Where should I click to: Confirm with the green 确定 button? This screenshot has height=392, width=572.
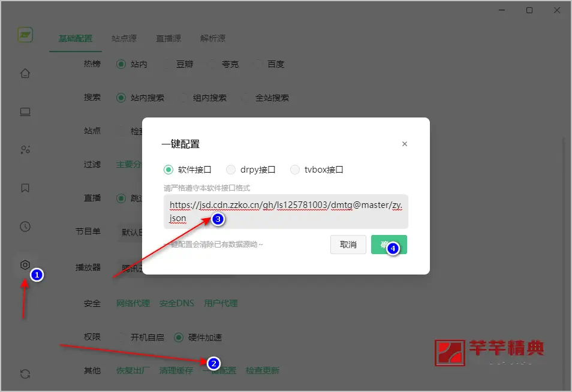(389, 245)
